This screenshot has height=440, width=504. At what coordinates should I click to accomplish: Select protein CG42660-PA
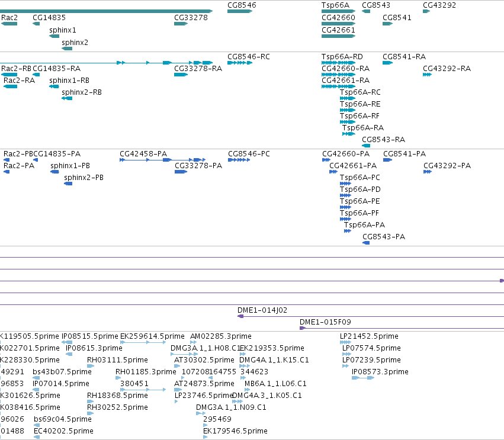346,155
